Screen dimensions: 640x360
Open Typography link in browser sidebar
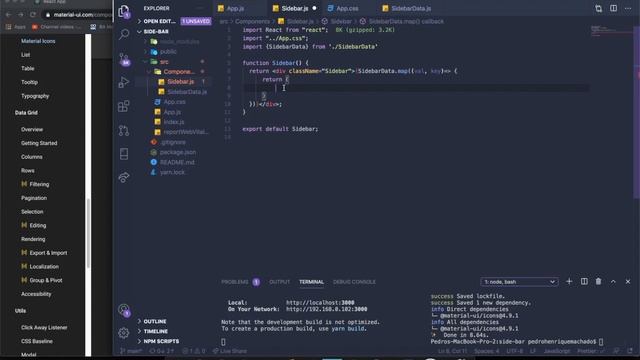point(35,96)
